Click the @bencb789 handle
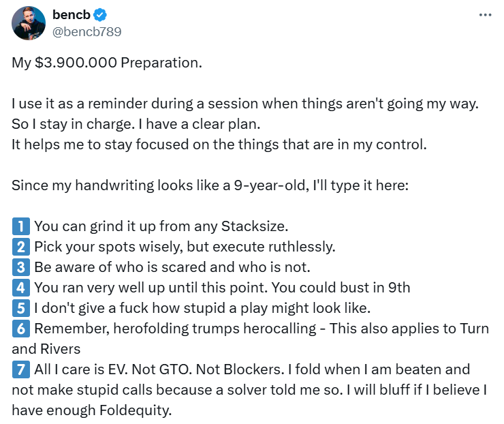Screen dimensions: 504x424 (x=86, y=31)
